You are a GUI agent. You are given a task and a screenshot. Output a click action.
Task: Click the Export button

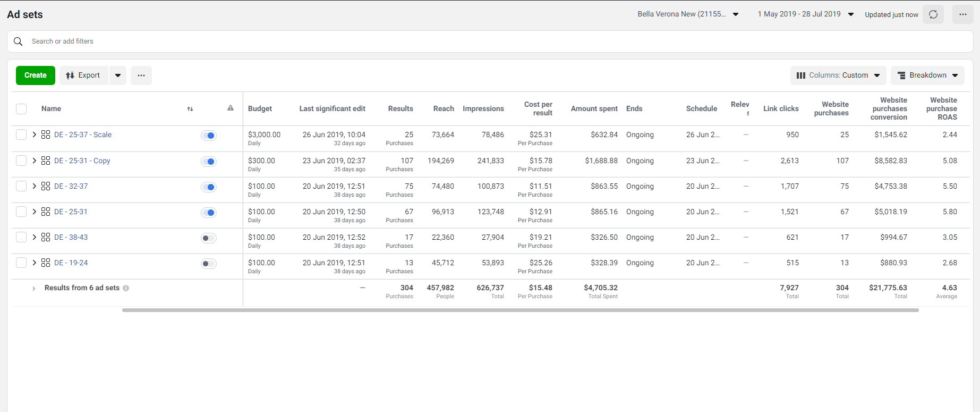coord(83,75)
